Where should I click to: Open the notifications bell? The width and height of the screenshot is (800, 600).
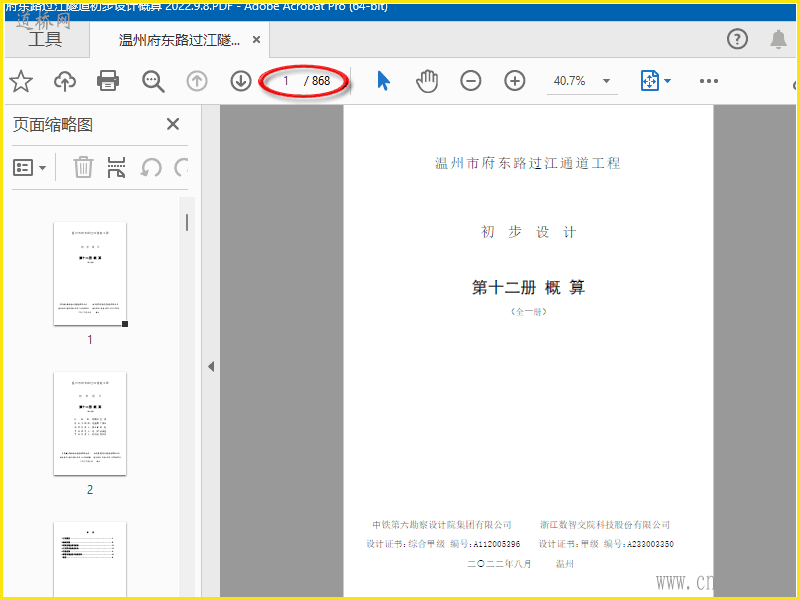[778, 39]
